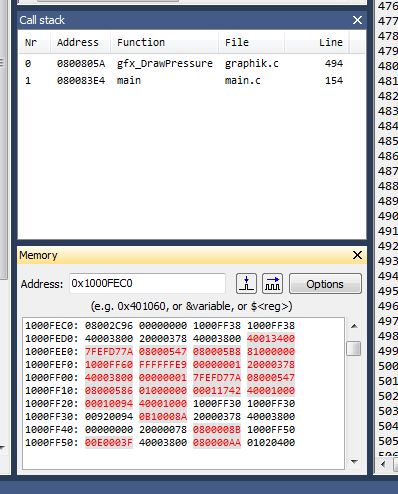Click memory row label 1000FF00:

(52, 377)
